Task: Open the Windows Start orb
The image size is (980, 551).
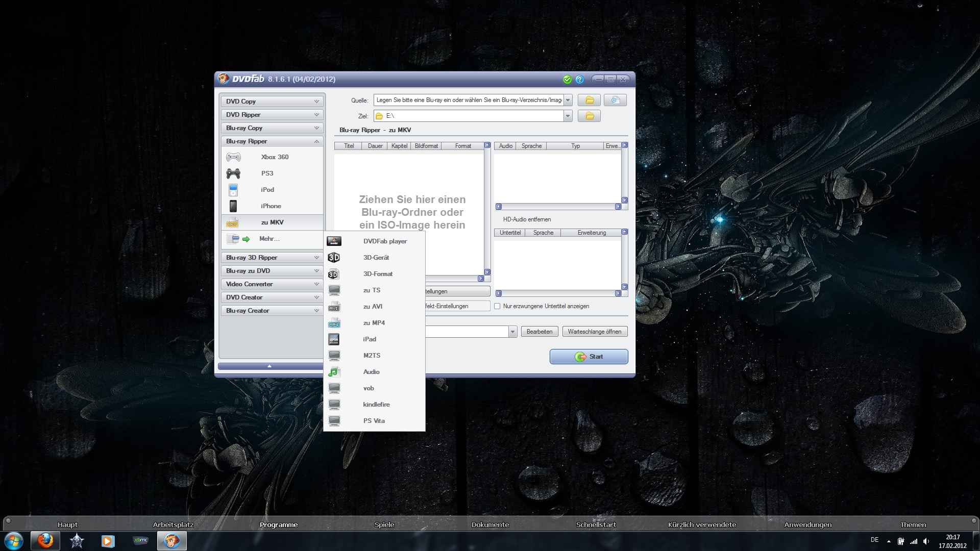Action: coord(14,541)
